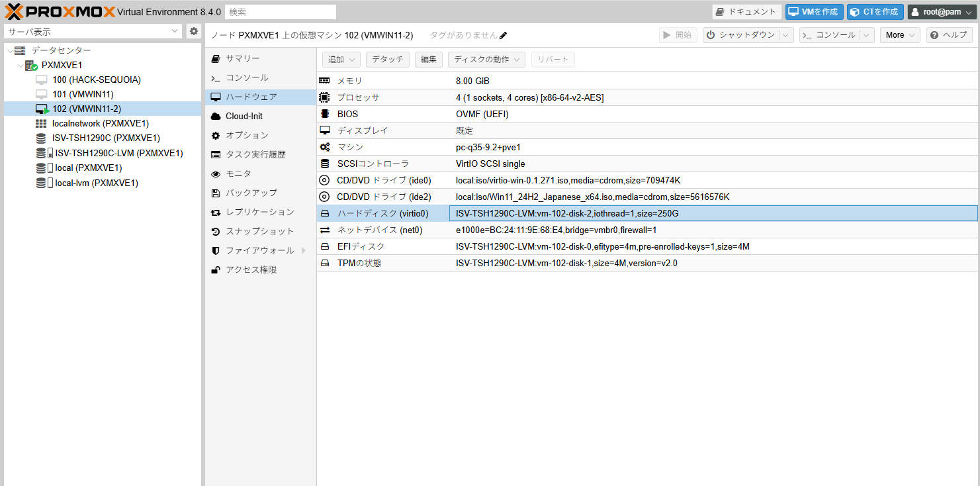Image resolution: width=980 pixels, height=486 pixels.
Task: Click pencil icon to edit tags
Action: [x=503, y=35]
